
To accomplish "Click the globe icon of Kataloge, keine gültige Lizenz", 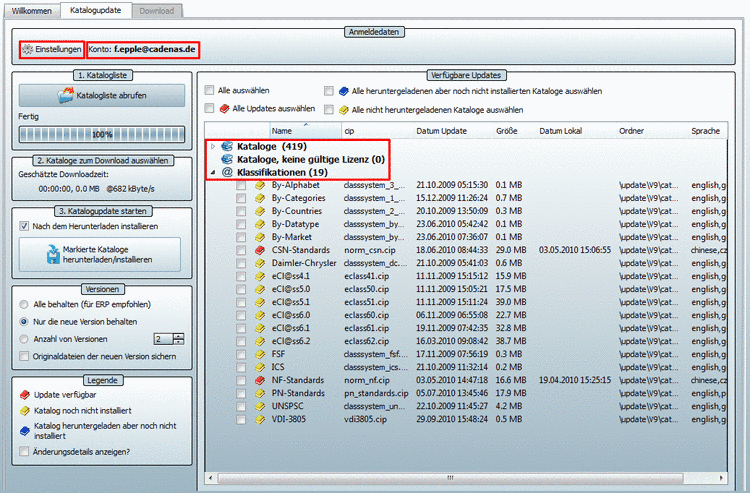I will [x=227, y=159].
